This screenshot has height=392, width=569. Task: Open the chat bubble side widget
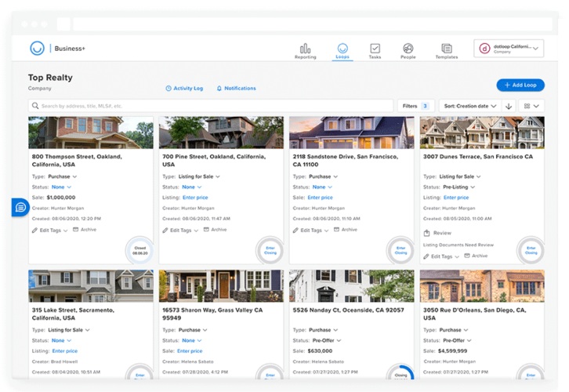point(20,207)
